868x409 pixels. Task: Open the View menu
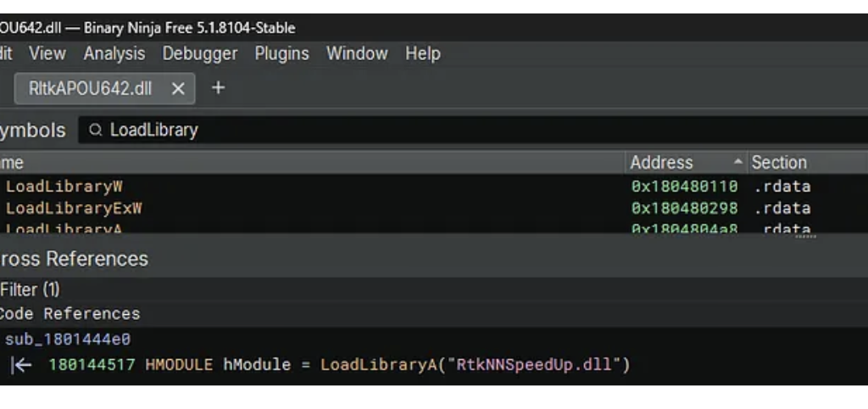47,53
